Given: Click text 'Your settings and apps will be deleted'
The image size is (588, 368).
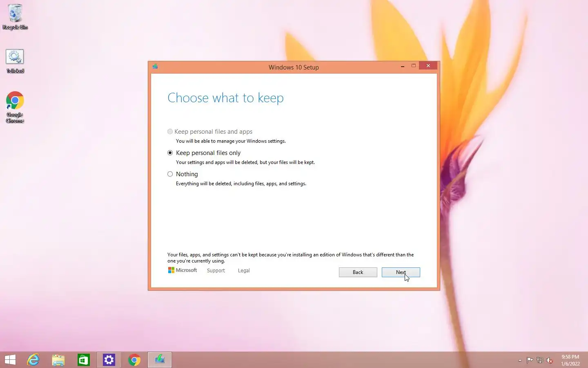Looking at the screenshot, I should point(217,162).
